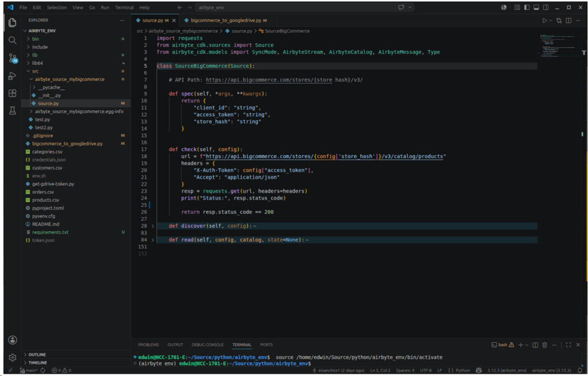This screenshot has width=588, height=376.
Task: Go back with the title bar arrow
Action: coord(180,7)
